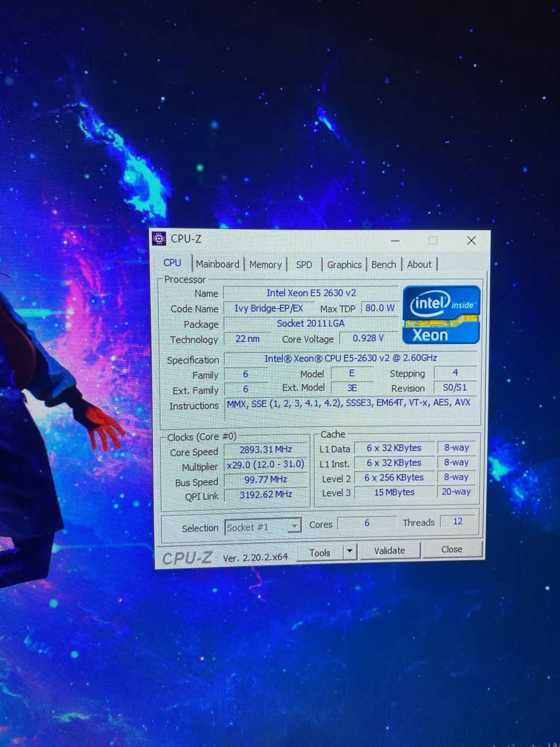560x747 pixels.
Task: Open the About tab
Action: 419,264
